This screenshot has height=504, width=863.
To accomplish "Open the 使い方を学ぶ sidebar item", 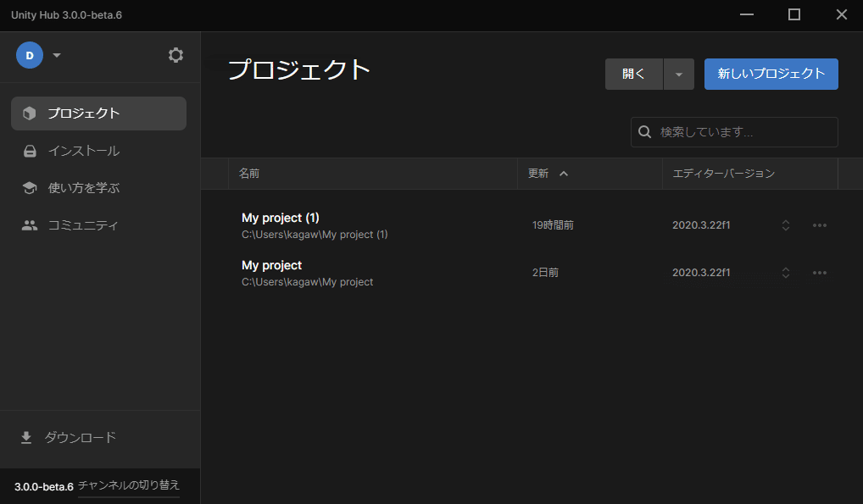I will [x=98, y=188].
